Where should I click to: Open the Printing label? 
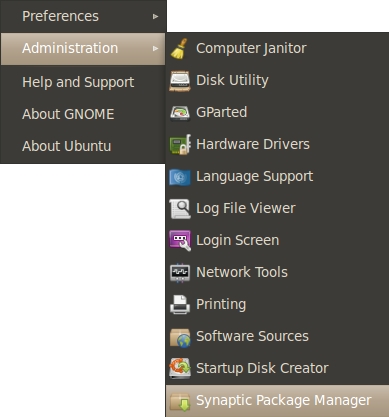pos(221,305)
